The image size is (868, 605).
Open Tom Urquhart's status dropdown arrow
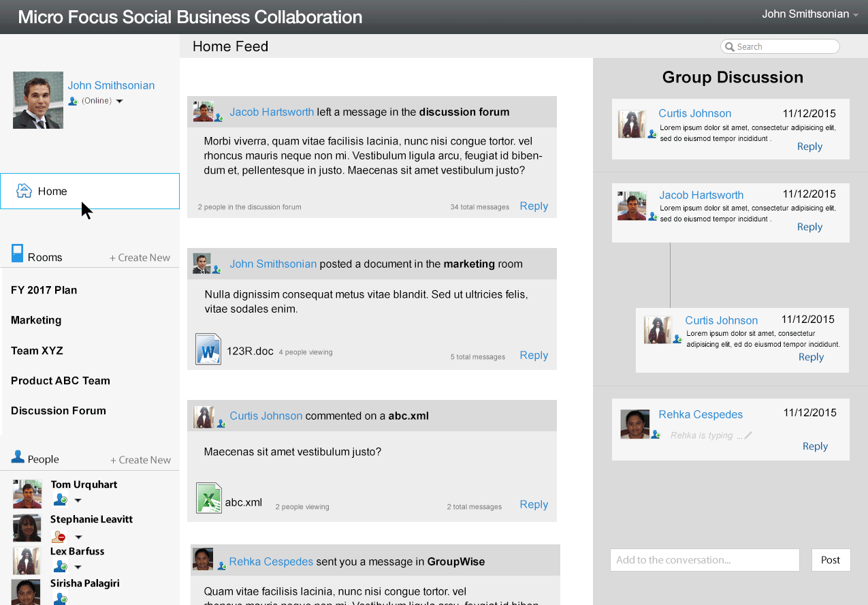pyautogui.click(x=78, y=501)
